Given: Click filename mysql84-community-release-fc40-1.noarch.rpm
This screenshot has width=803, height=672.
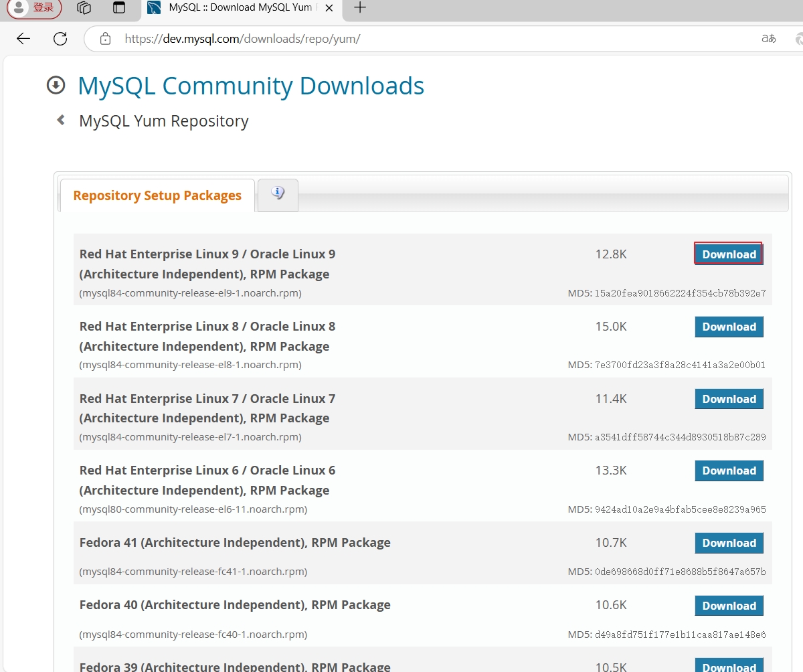Looking at the screenshot, I should 193,635.
